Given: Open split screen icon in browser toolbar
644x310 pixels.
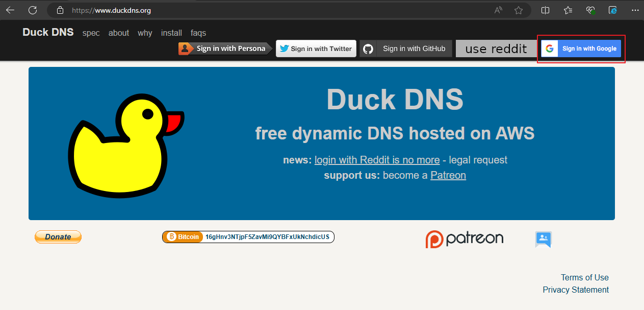Looking at the screenshot, I should tap(545, 10).
